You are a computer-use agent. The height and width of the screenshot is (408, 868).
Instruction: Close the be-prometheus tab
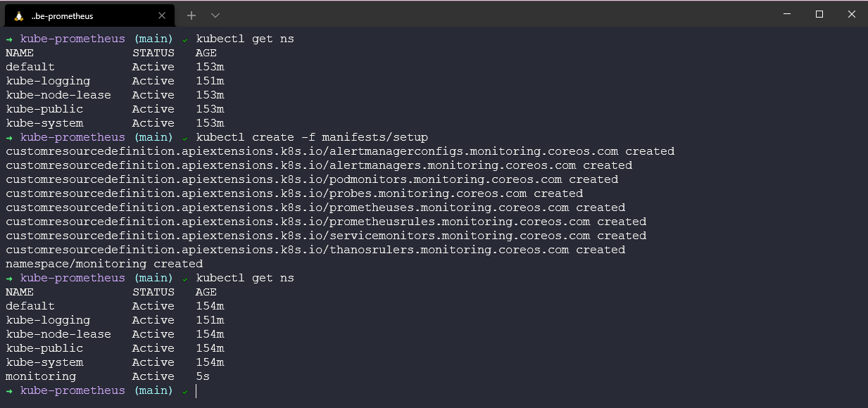point(161,15)
